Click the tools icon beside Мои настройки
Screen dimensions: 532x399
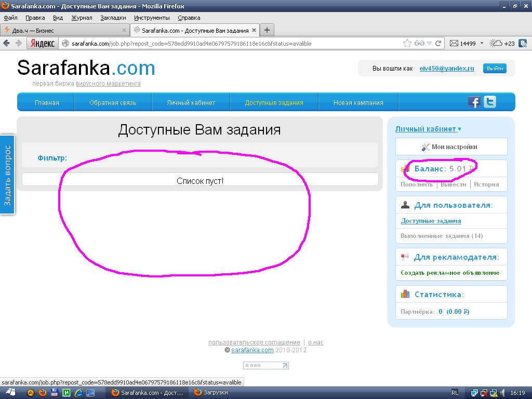tap(425, 147)
